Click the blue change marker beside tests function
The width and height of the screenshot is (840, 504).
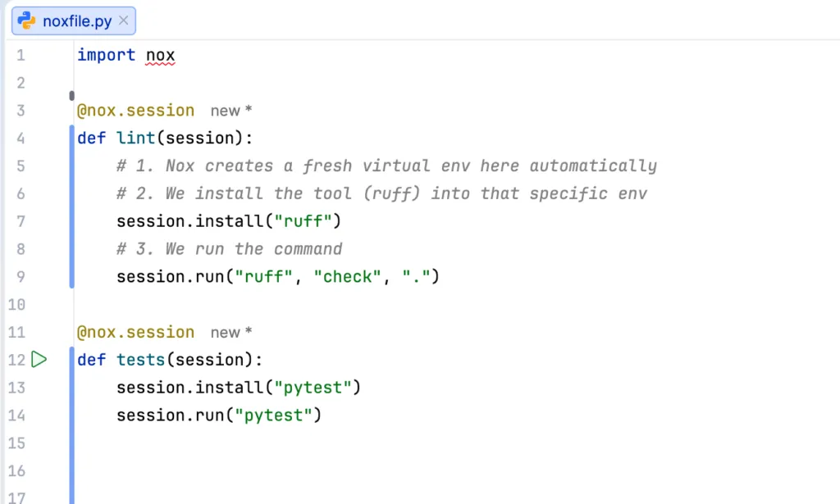72,425
